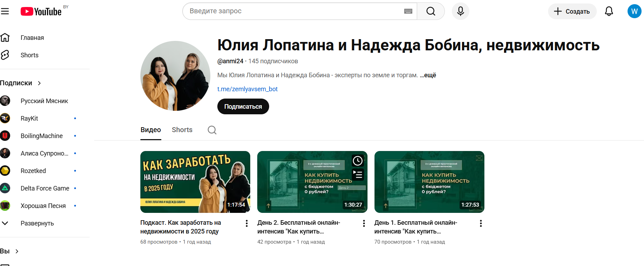
Task: Switch to the Видео tab
Action: pyautogui.click(x=151, y=130)
